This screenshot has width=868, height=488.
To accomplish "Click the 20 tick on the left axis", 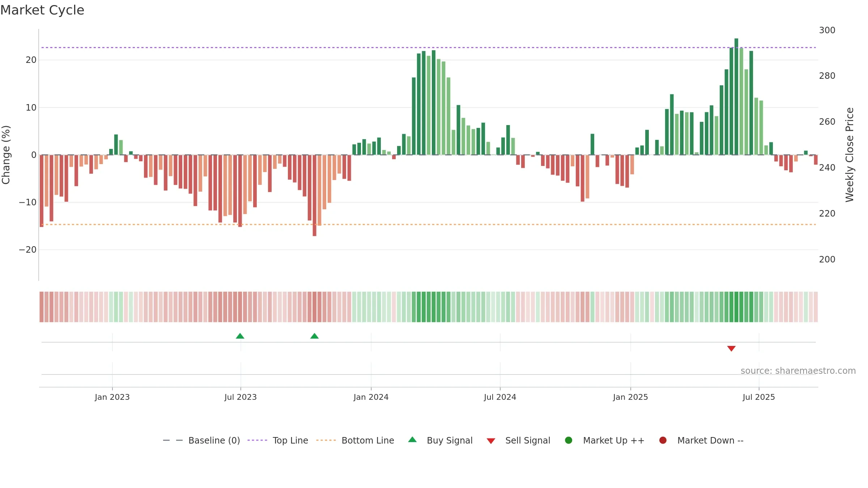I will pyautogui.click(x=31, y=60).
